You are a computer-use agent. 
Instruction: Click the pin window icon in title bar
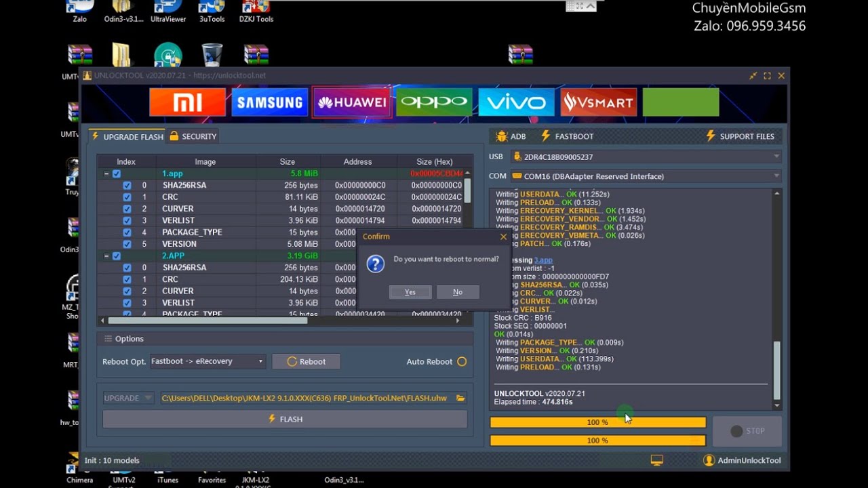[x=753, y=76]
